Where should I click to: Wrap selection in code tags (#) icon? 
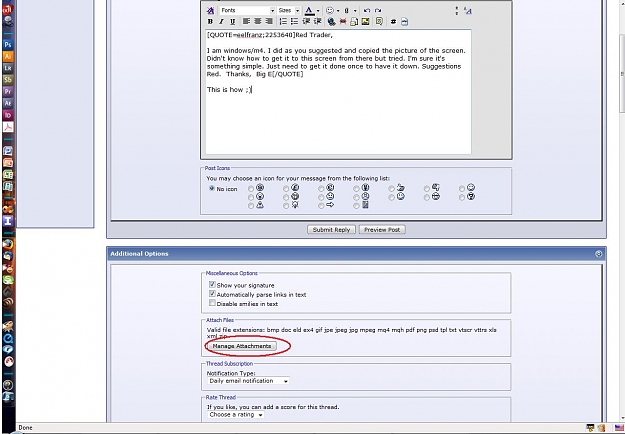click(x=393, y=22)
